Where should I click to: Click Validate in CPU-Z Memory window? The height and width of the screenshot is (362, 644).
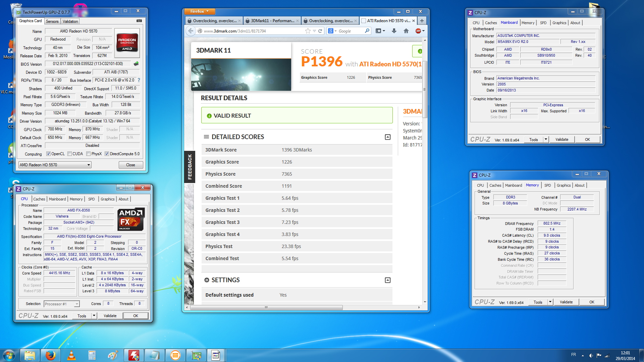click(566, 302)
